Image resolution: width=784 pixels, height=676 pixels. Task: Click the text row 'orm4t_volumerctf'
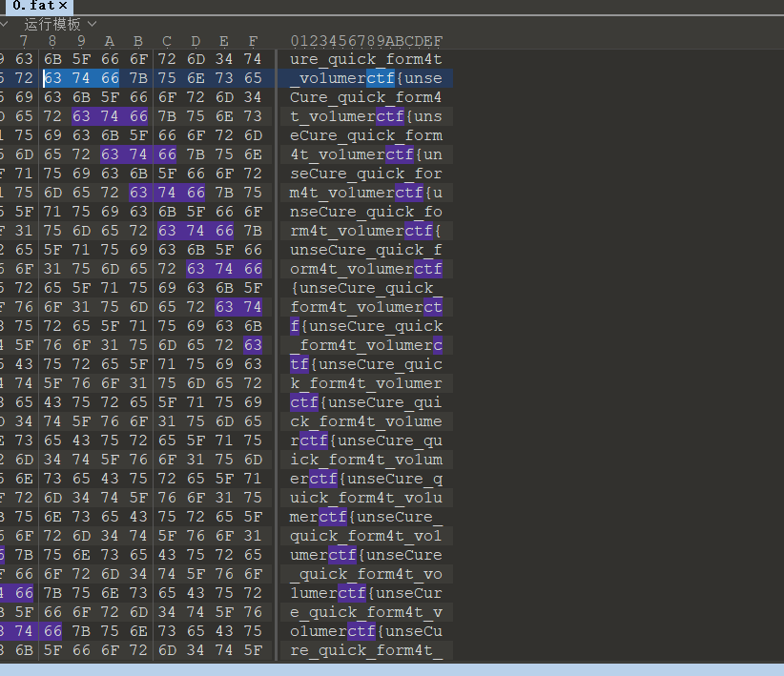(366, 269)
